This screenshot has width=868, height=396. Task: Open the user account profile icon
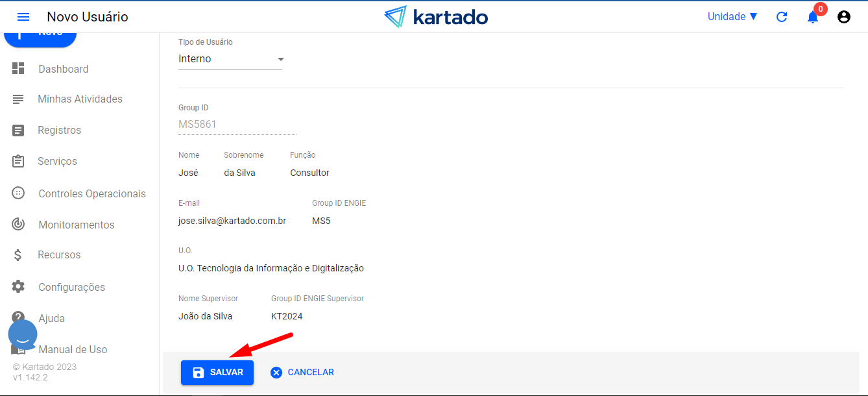(844, 17)
